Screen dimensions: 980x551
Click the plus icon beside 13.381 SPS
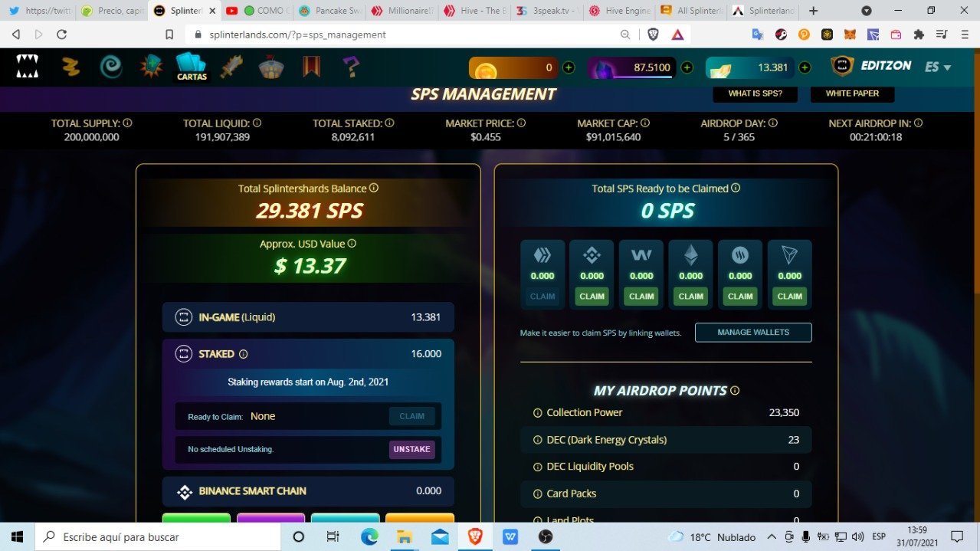pos(805,67)
